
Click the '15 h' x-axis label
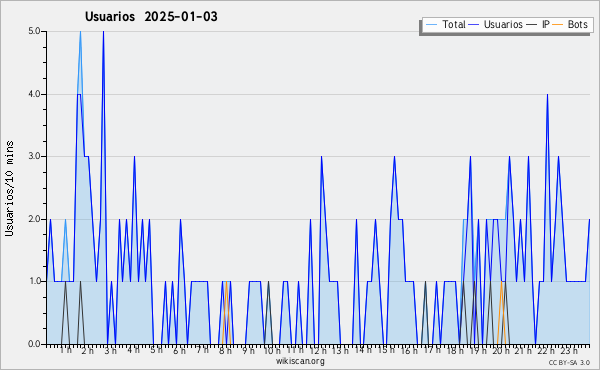[386, 350]
